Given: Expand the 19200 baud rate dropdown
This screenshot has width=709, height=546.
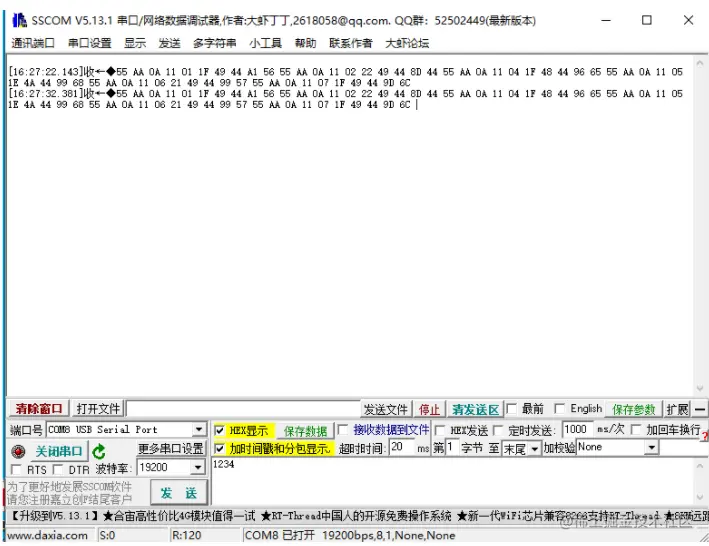Looking at the screenshot, I should (198, 467).
